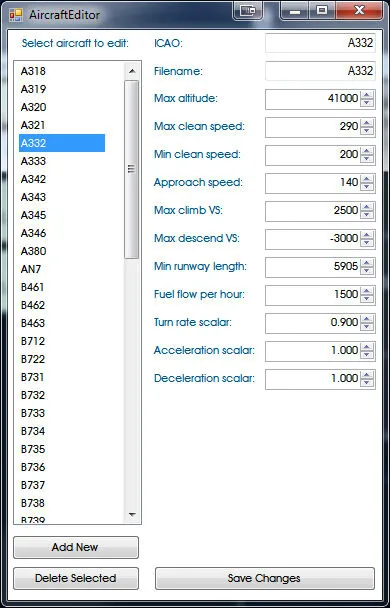Select B734 in the aircraft list

[x=62, y=431]
